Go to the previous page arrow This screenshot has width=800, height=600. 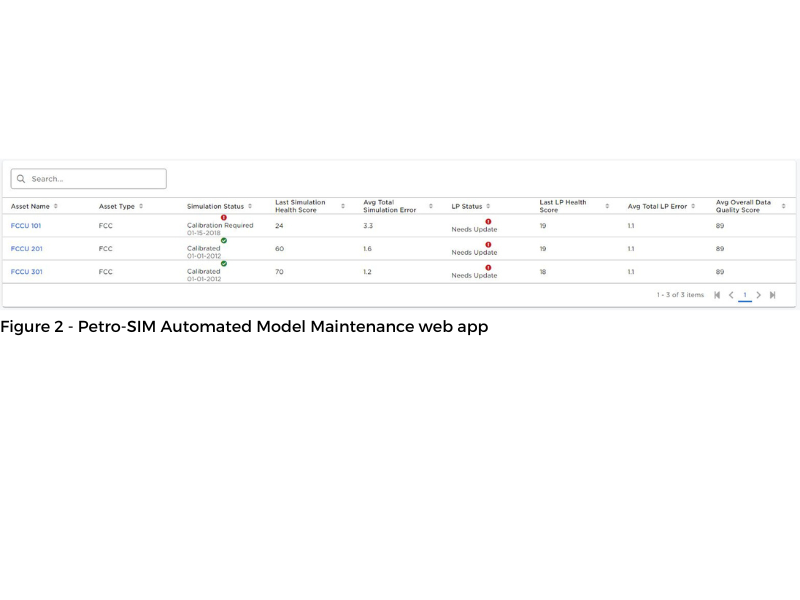click(731, 295)
